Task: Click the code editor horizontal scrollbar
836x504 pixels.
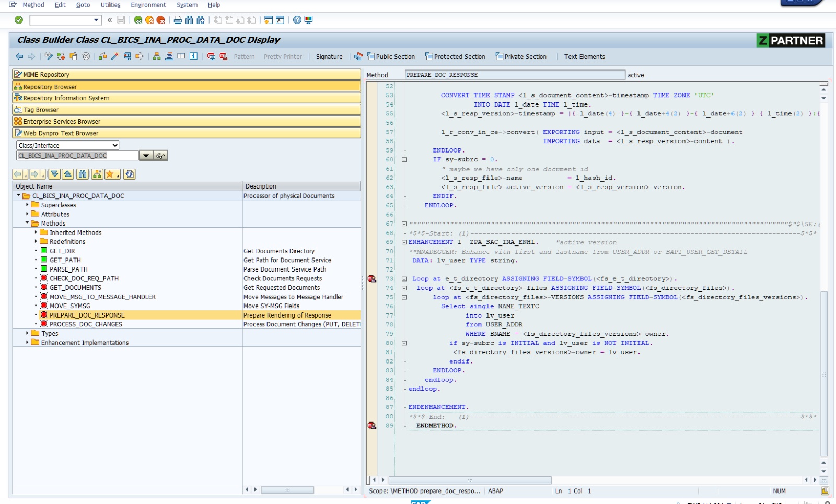Action: [470, 480]
